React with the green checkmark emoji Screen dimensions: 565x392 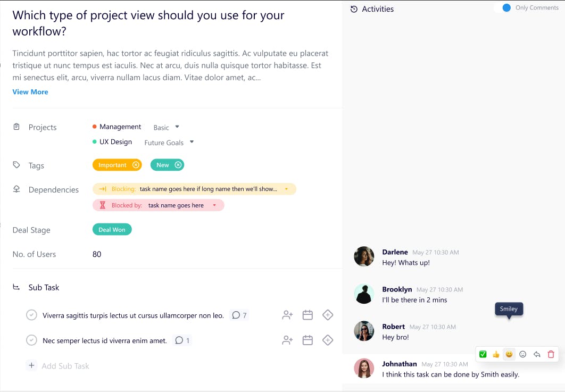(x=483, y=354)
